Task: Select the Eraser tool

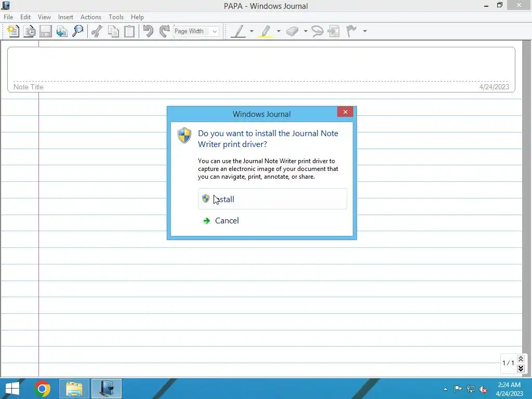Action: (x=292, y=31)
